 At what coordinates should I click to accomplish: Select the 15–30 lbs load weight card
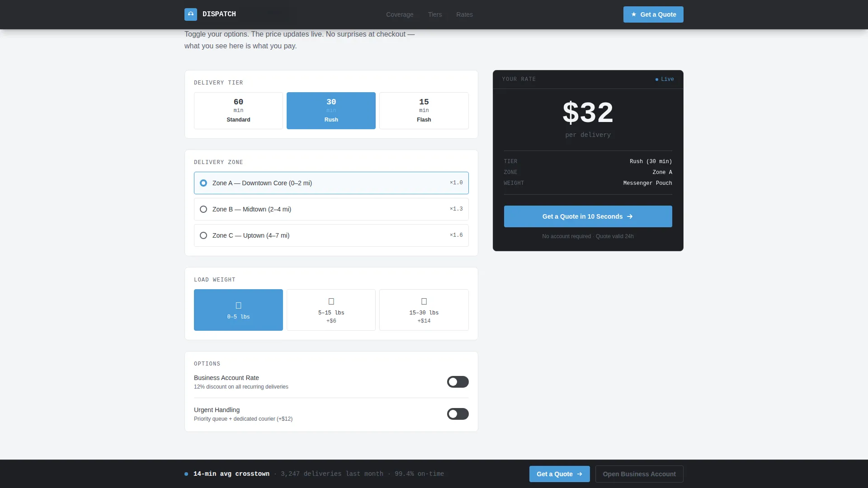(x=424, y=310)
